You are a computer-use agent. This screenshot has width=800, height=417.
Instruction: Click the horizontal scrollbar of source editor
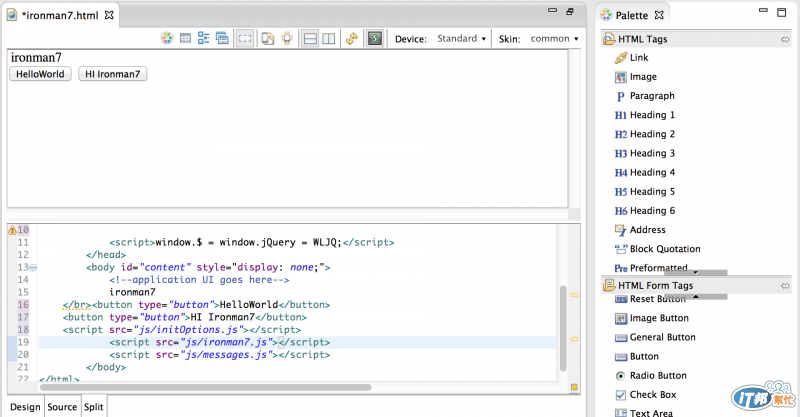click(206, 387)
